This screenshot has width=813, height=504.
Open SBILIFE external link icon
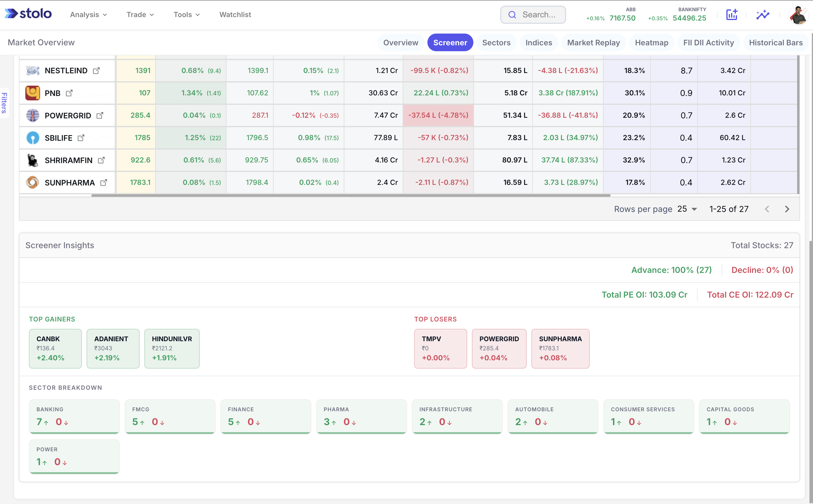pos(81,138)
